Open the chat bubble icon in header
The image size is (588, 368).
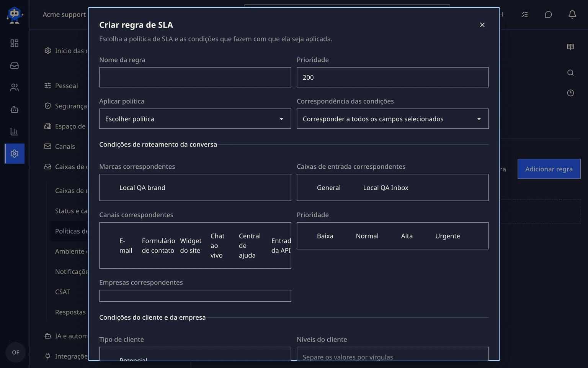pos(548,15)
